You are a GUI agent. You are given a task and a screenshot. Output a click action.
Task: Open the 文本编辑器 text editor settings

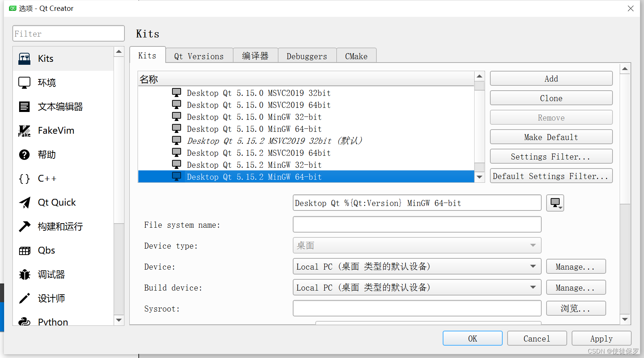pyautogui.click(x=59, y=106)
